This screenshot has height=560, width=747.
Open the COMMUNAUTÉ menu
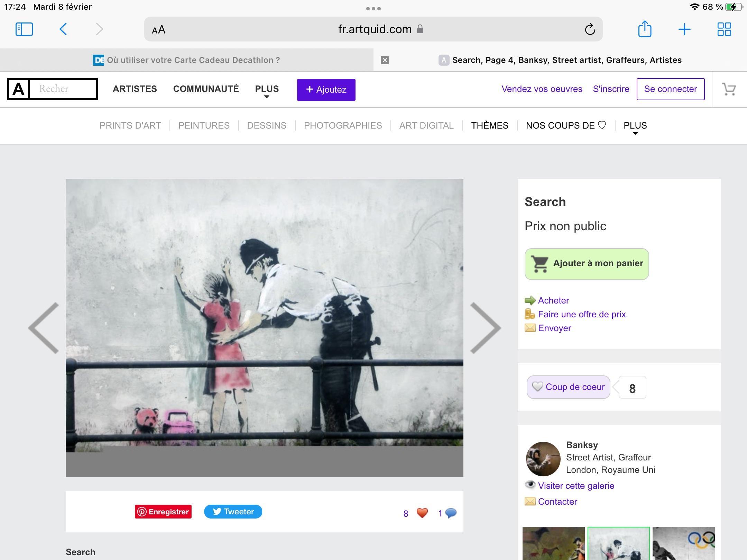tap(206, 89)
